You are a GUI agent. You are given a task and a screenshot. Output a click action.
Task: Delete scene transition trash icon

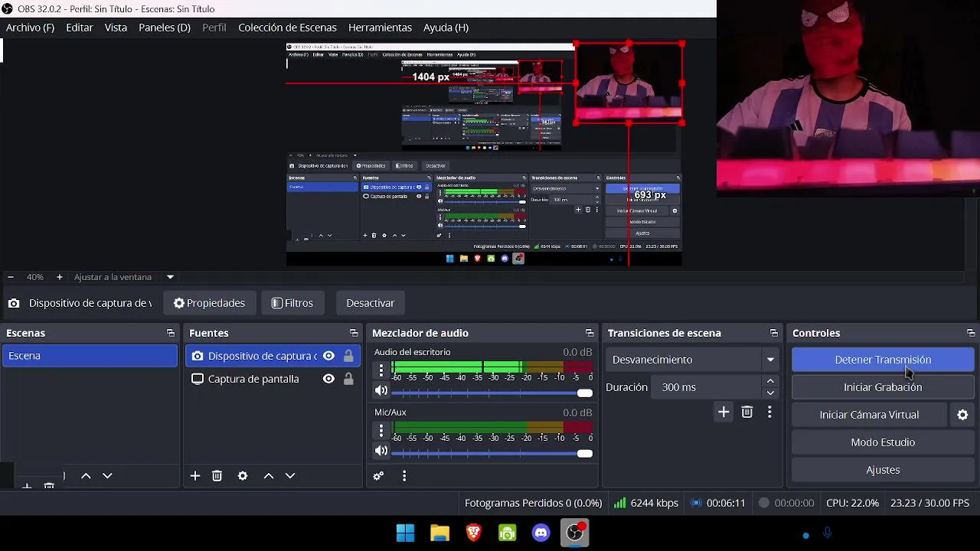[x=747, y=412]
